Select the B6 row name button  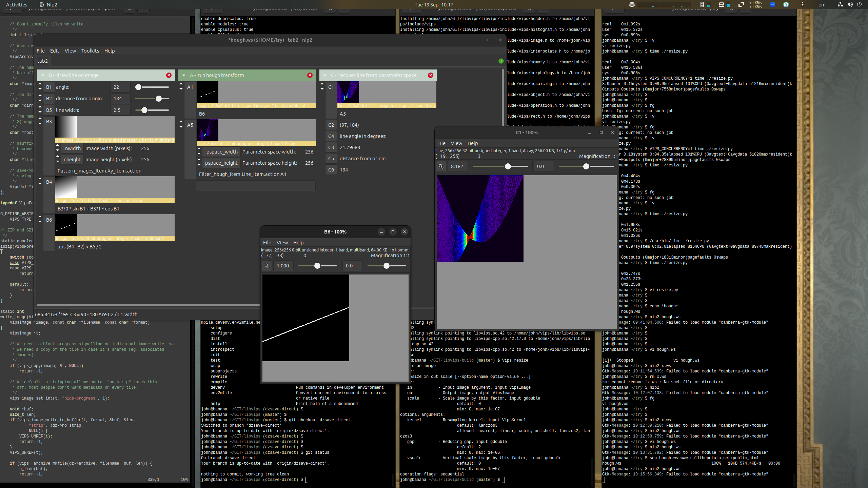(49, 220)
